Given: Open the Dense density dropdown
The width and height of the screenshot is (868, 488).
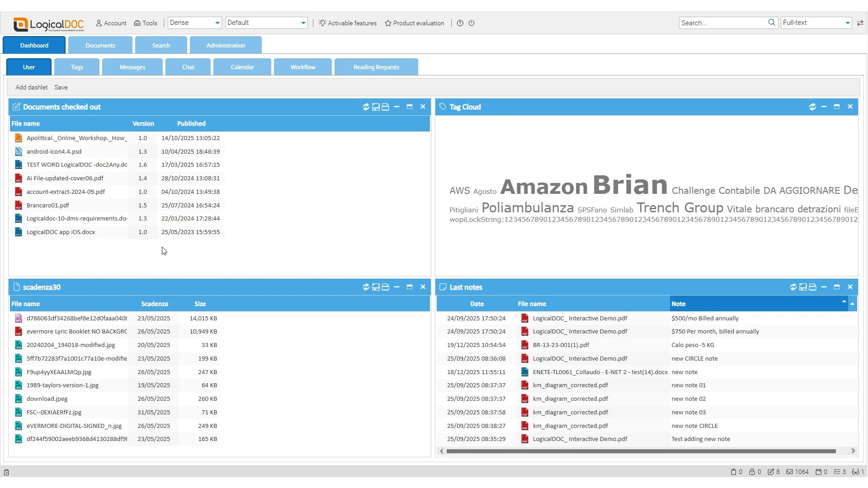Looking at the screenshot, I should tap(195, 23).
